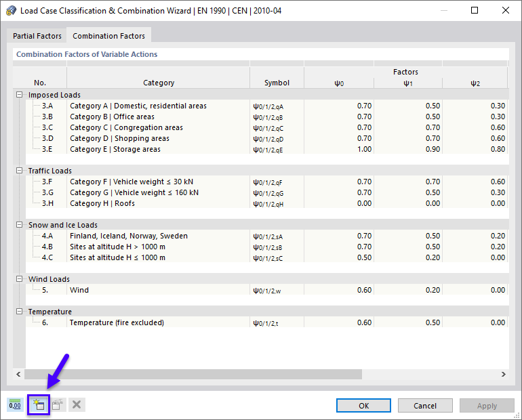Collapse the Traffic Loads group
The width and height of the screenshot is (522, 420).
pyautogui.click(x=19, y=171)
